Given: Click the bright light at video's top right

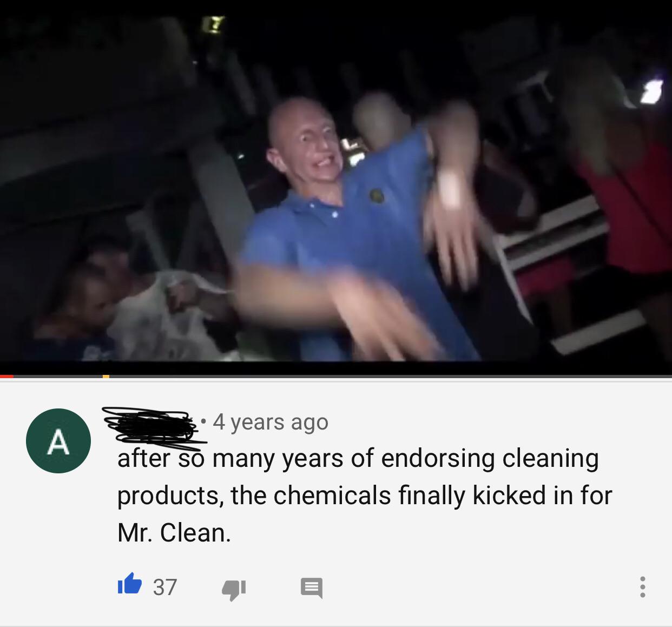Looking at the screenshot, I should [649, 91].
